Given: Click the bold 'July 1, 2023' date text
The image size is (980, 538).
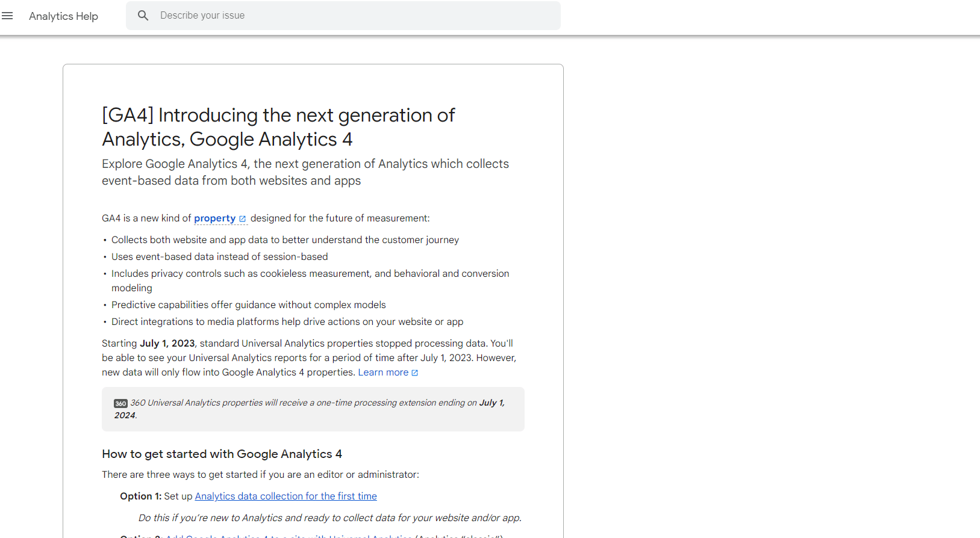Looking at the screenshot, I should coord(167,344).
